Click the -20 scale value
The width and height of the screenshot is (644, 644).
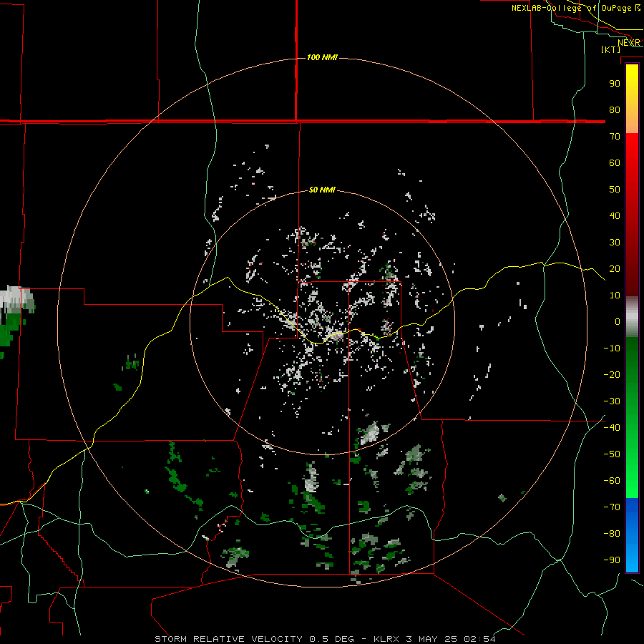(x=612, y=374)
